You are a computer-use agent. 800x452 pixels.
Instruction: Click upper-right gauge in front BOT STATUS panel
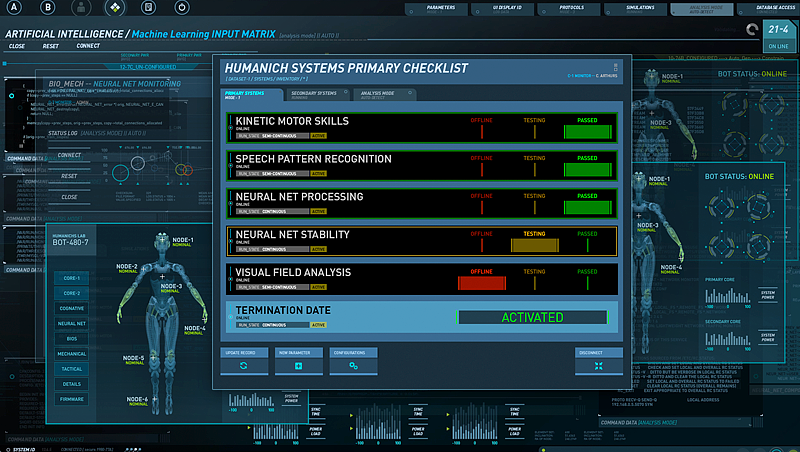pos(758,207)
